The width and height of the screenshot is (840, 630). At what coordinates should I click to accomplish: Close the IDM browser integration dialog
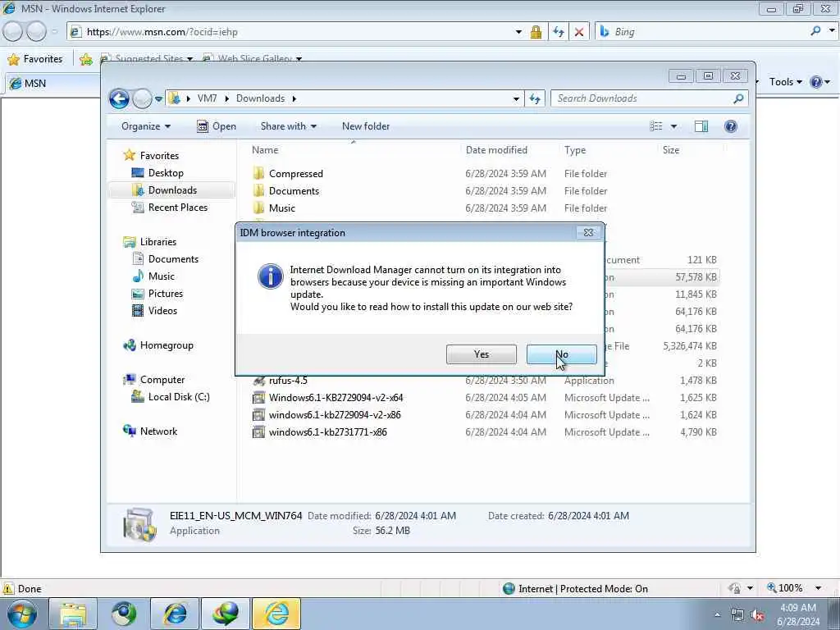(x=588, y=232)
